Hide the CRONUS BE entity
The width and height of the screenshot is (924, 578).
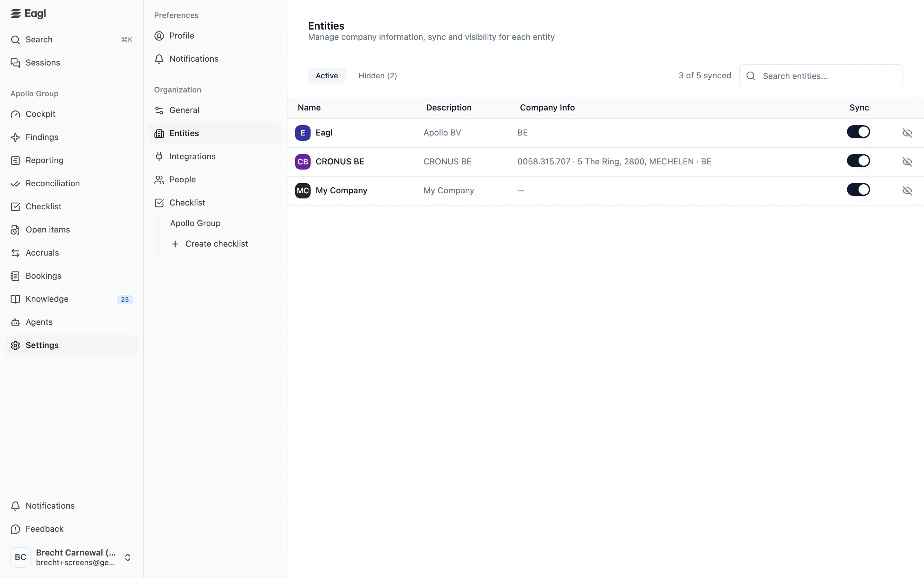[907, 162]
